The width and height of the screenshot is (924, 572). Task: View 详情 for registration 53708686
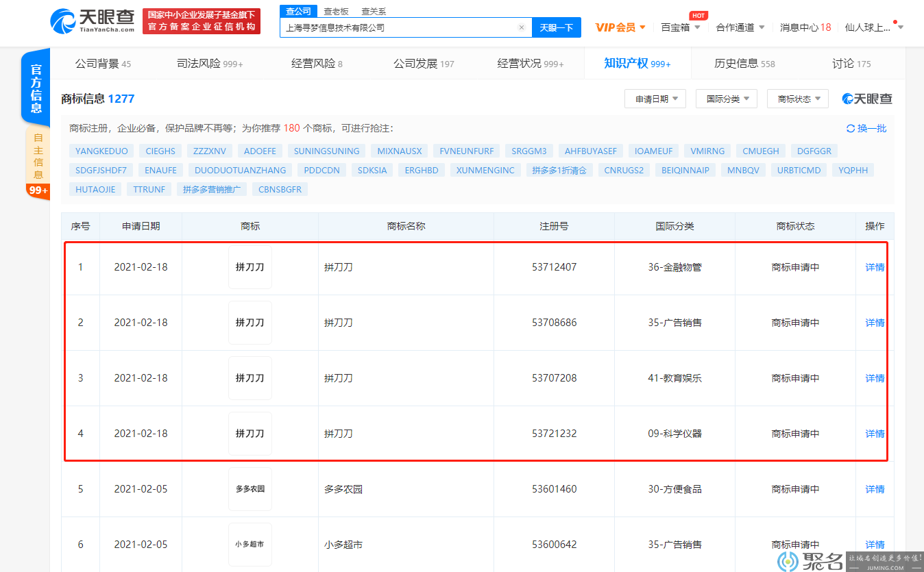pyautogui.click(x=875, y=323)
